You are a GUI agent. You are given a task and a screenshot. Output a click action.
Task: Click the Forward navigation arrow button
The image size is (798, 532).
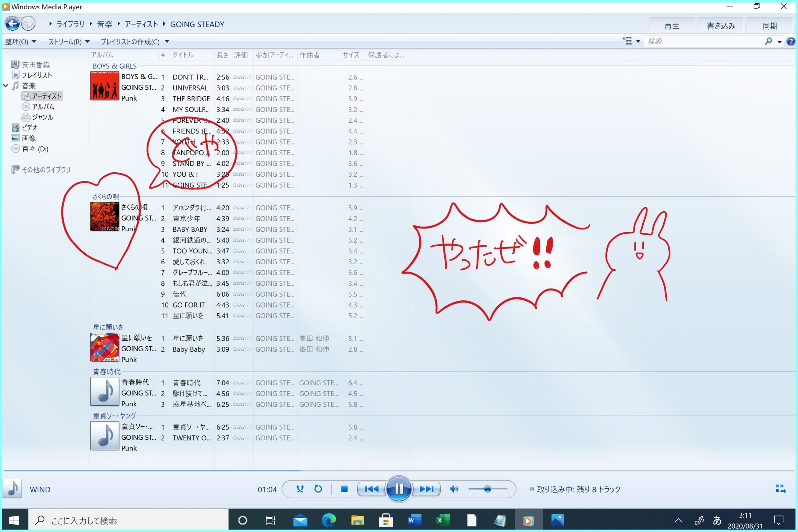(28, 24)
